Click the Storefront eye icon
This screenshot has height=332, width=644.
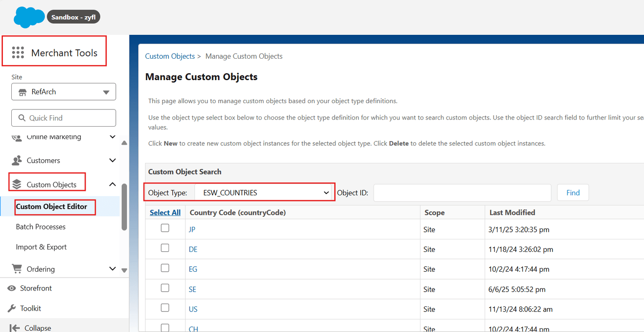12,288
